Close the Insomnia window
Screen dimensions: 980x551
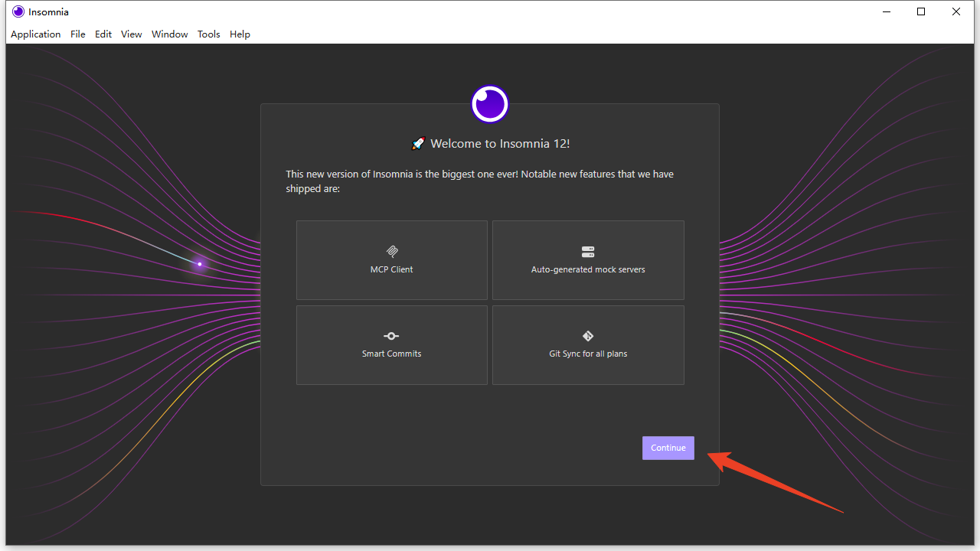tap(956, 11)
